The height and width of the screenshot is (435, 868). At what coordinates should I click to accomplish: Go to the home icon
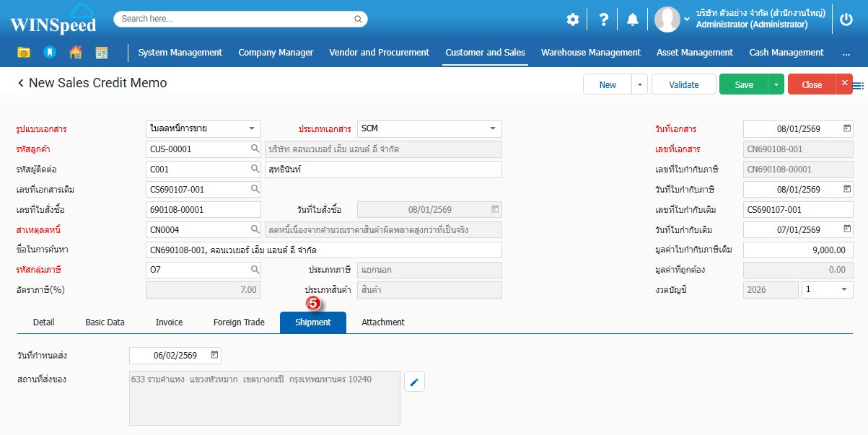click(75, 53)
